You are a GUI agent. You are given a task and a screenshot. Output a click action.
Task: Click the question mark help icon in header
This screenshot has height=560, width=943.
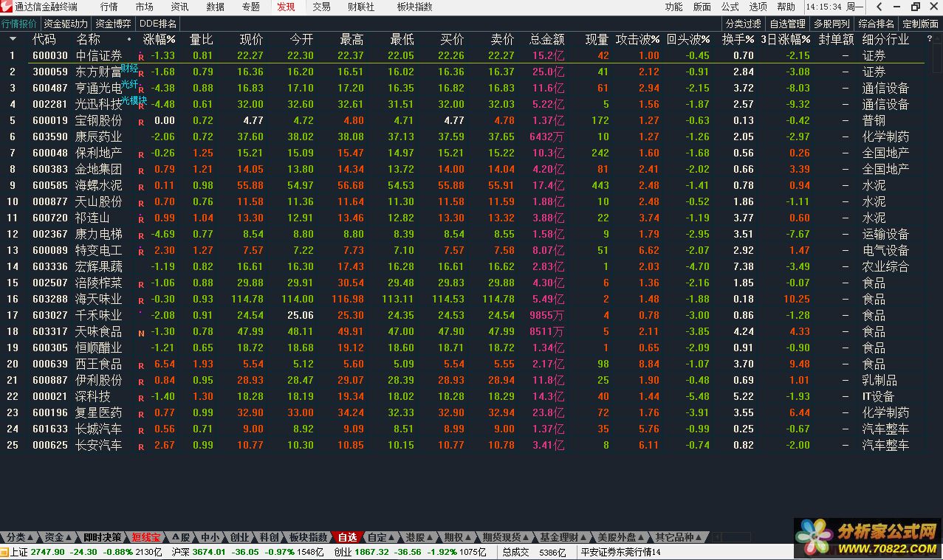click(930, 38)
